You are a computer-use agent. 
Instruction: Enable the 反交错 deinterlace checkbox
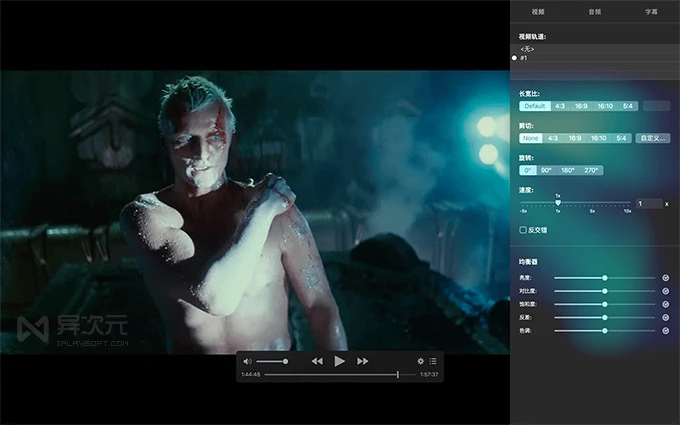click(523, 230)
